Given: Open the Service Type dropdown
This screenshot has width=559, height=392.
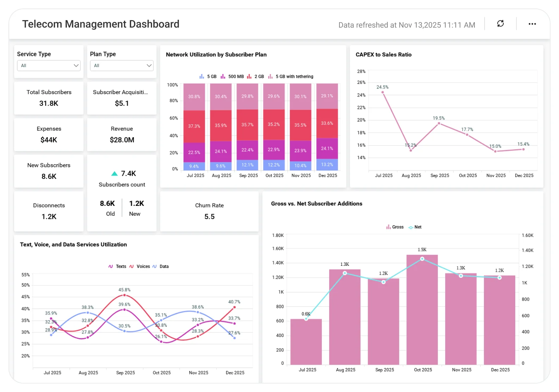Looking at the screenshot, I should (49, 66).
